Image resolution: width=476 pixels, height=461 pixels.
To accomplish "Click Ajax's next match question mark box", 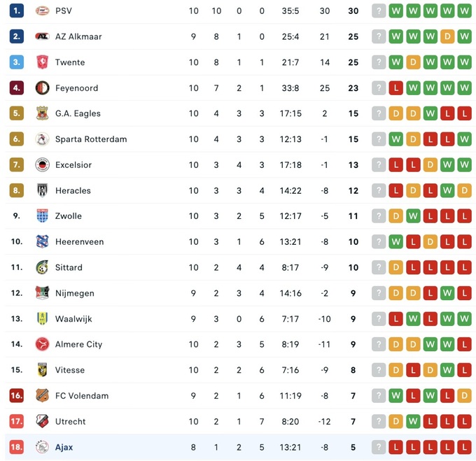I will [379, 447].
